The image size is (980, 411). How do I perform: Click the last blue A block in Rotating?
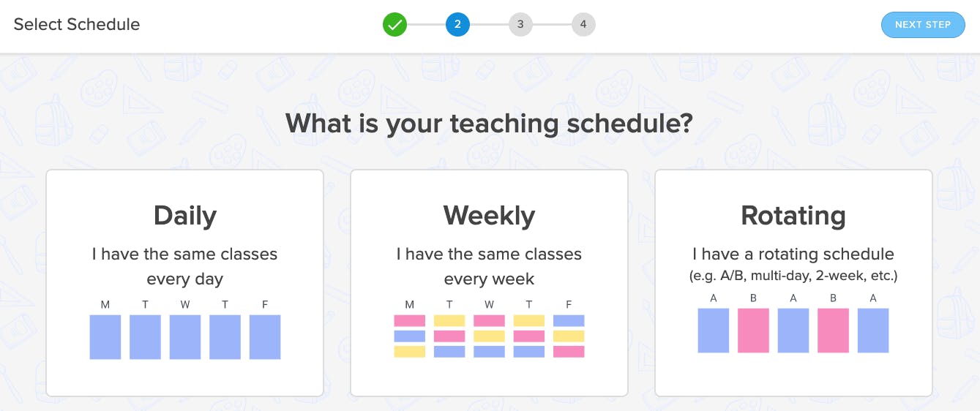[x=873, y=331]
